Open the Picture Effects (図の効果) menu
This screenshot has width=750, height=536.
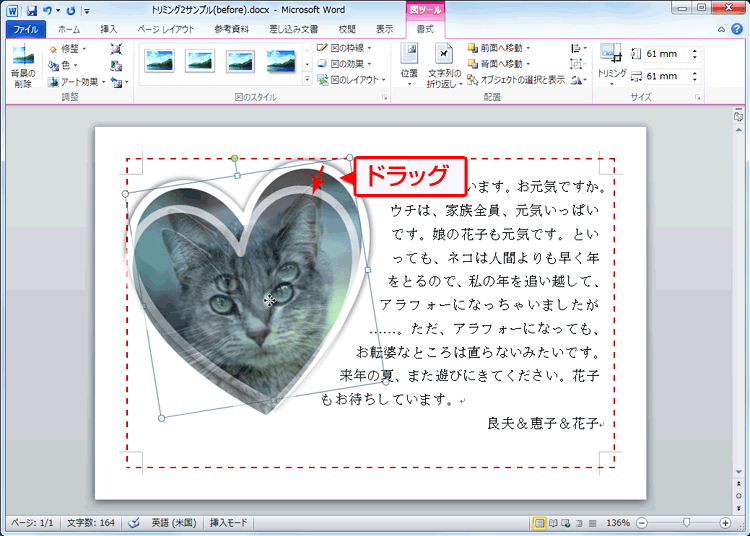pos(344,64)
